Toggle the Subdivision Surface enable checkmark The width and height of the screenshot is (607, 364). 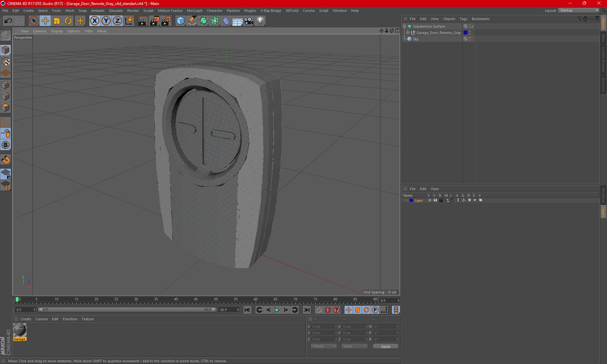coord(473,26)
